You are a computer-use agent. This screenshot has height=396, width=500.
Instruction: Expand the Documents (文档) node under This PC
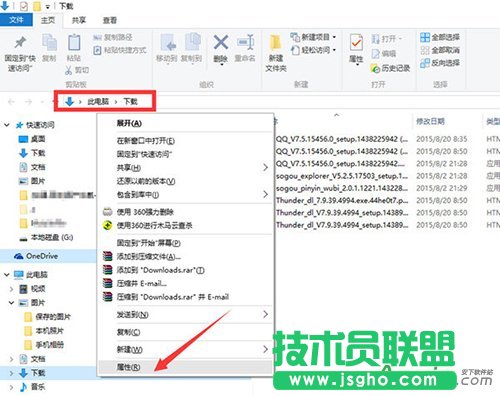[12, 359]
